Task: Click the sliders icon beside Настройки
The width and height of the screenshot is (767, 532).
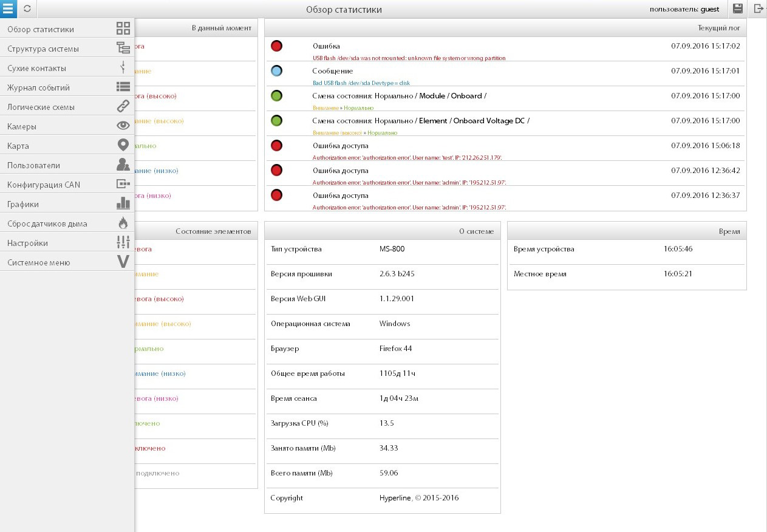Action: pos(123,242)
